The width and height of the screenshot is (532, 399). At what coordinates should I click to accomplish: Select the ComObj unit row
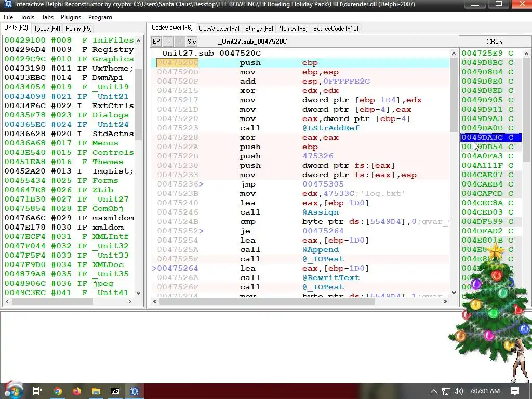69,208
